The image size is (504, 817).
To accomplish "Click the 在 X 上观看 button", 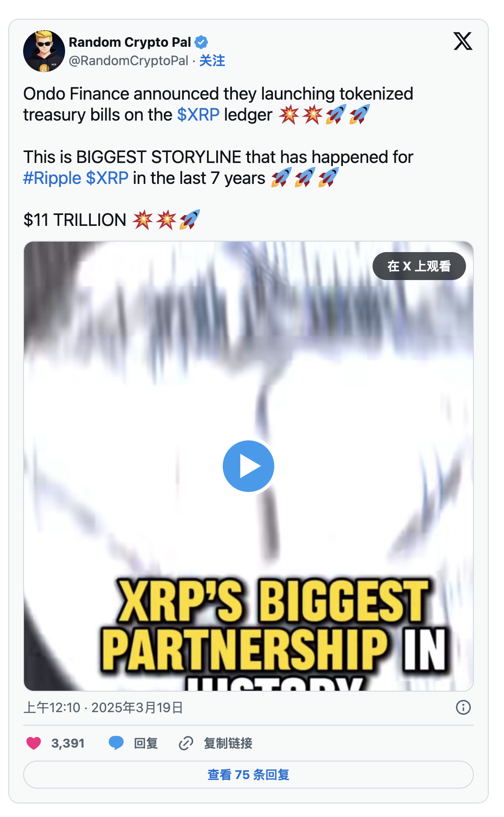I will click(x=419, y=266).
